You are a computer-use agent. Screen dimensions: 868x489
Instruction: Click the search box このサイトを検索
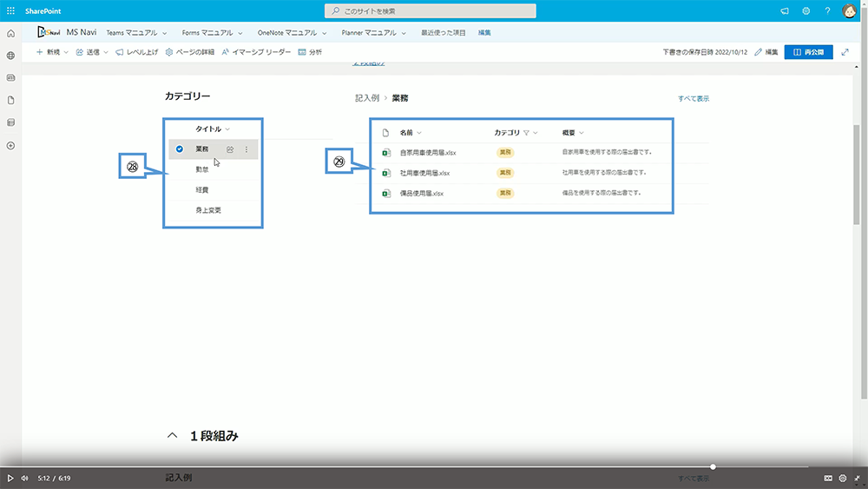click(x=431, y=11)
